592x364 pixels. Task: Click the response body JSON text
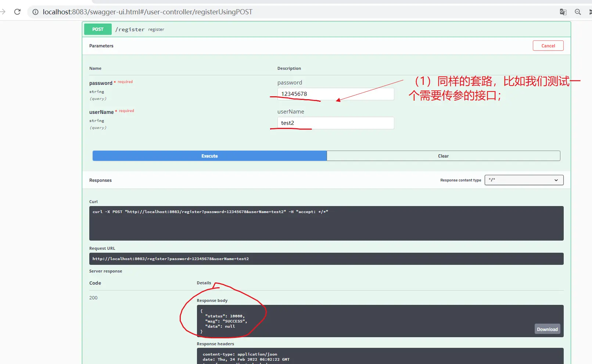pyautogui.click(x=225, y=321)
